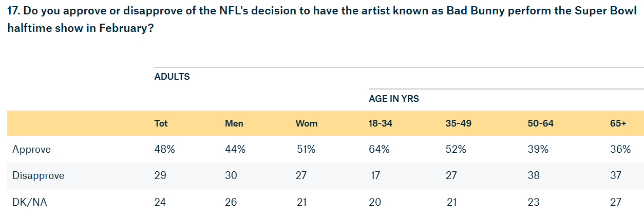Select the DK/NA row label

29,202
